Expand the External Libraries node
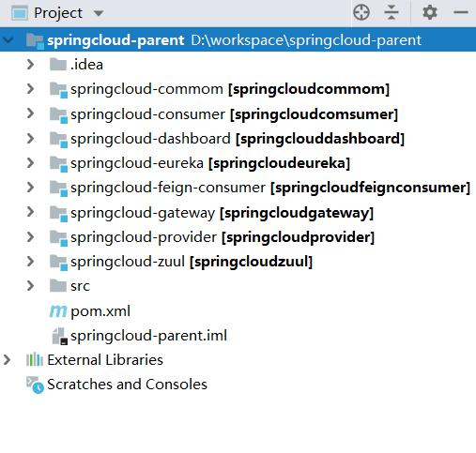The image size is (476, 453). [7, 360]
